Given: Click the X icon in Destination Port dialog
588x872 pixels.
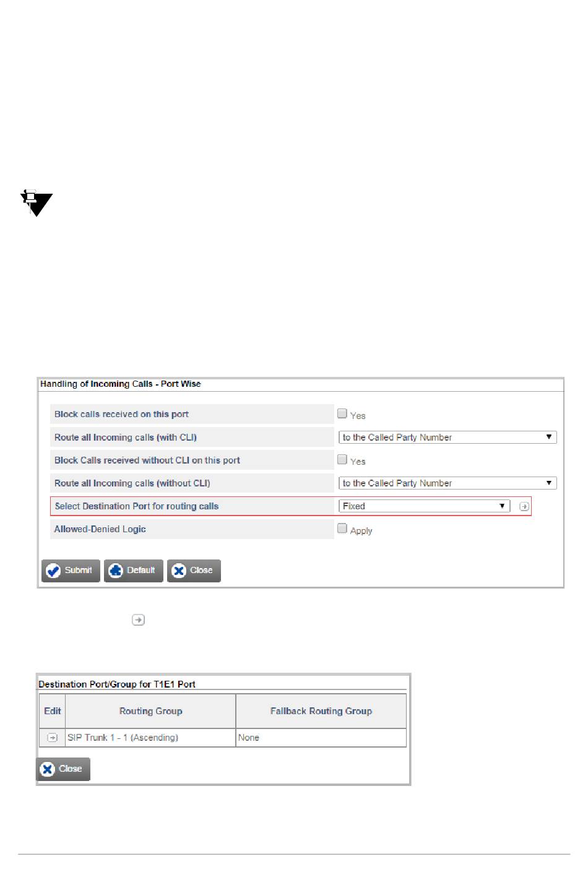Looking at the screenshot, I should tap(48, 769).
